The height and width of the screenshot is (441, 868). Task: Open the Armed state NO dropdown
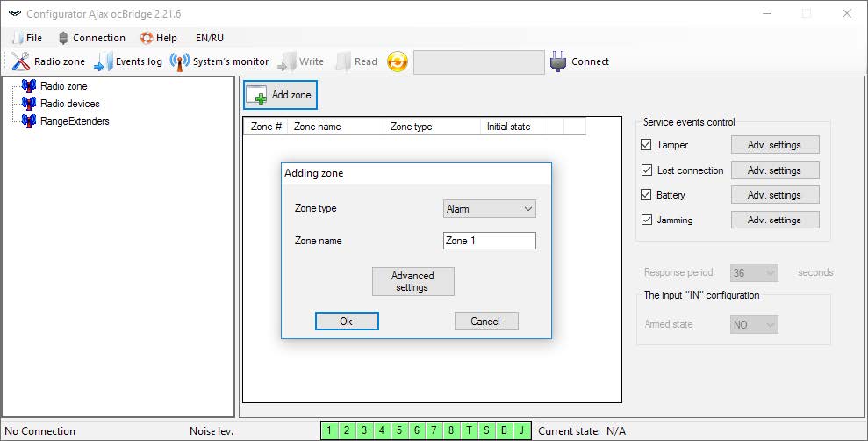point(754,325)
